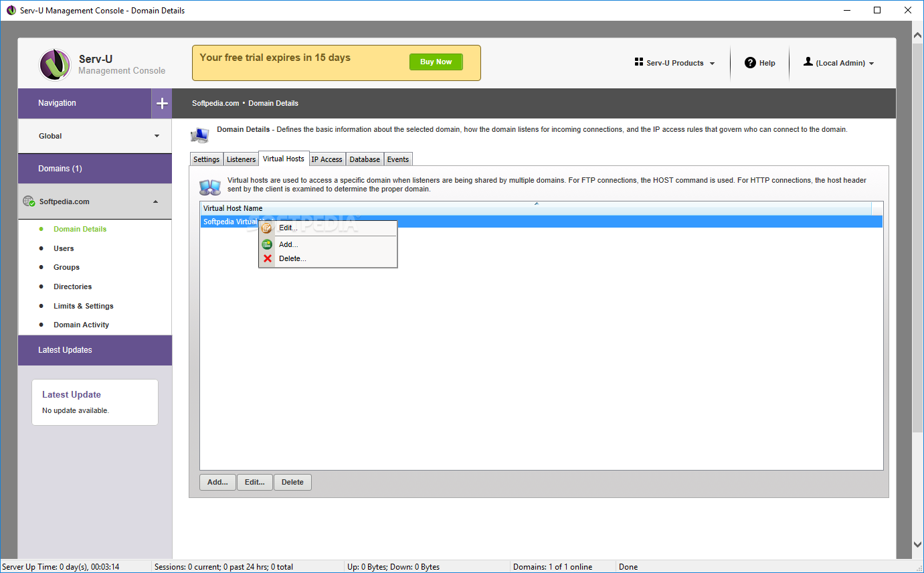The height and width of the screenshot is (573, 924).
Task: Click the Edit... button below list
Action: (255, 482)
